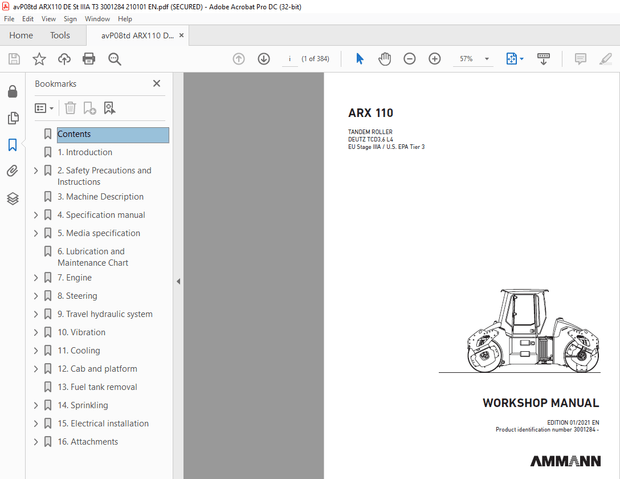The height and width of the screenshot is (479, 620).
Task: Click the Save file icon
Action: (14, 59)
